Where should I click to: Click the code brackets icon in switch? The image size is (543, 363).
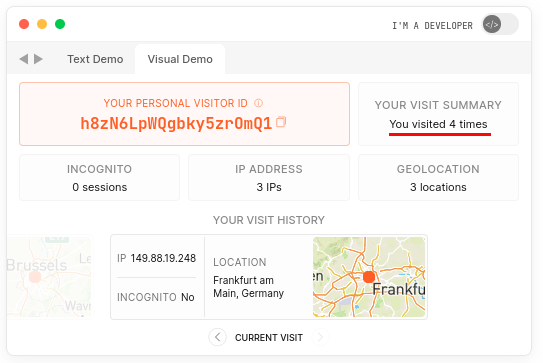(492, 25)
